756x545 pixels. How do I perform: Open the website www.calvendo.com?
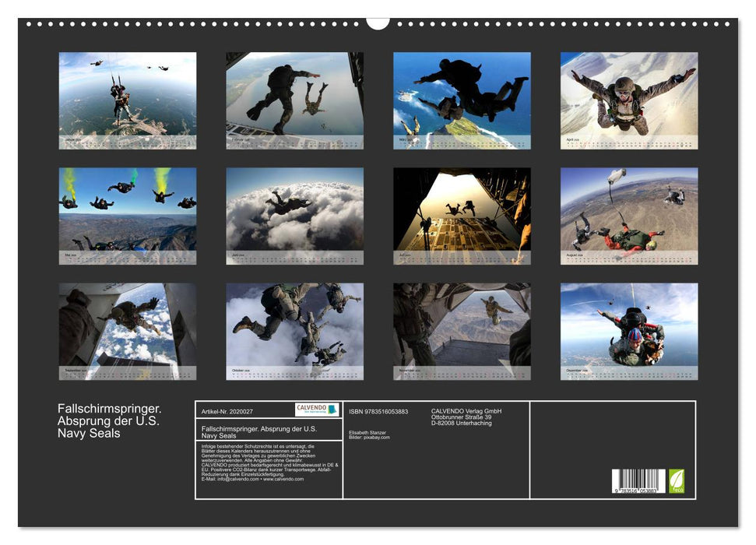point(286,480)
